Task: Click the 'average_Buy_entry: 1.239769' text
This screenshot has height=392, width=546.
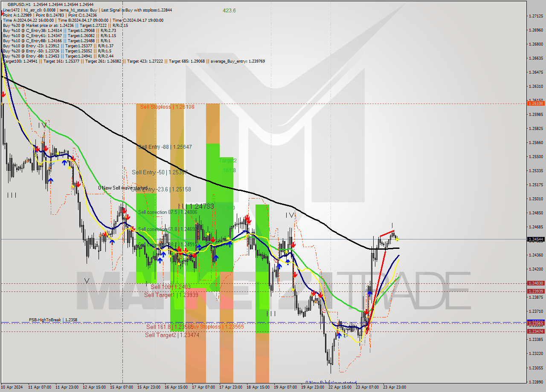Action: [237, 61]
